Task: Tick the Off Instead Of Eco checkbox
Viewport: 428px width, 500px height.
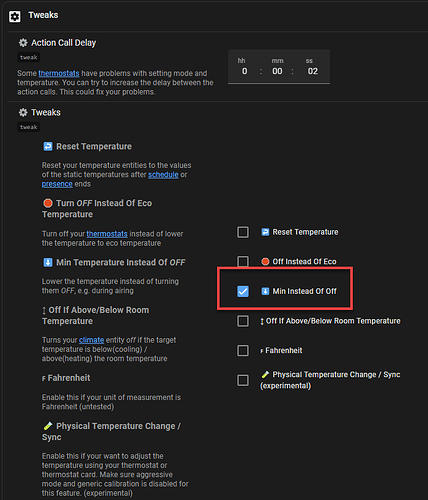Action: tap(243, 261)
